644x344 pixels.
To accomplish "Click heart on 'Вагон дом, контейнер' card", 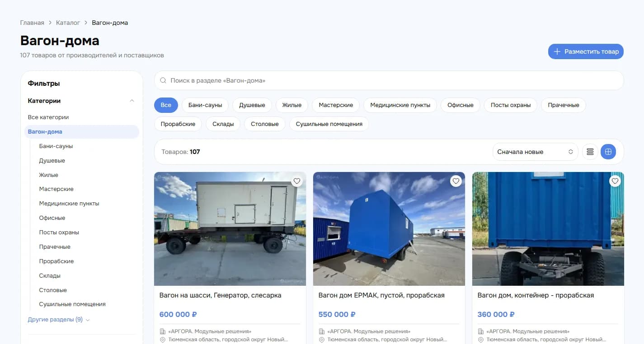I will coord(615,181).
